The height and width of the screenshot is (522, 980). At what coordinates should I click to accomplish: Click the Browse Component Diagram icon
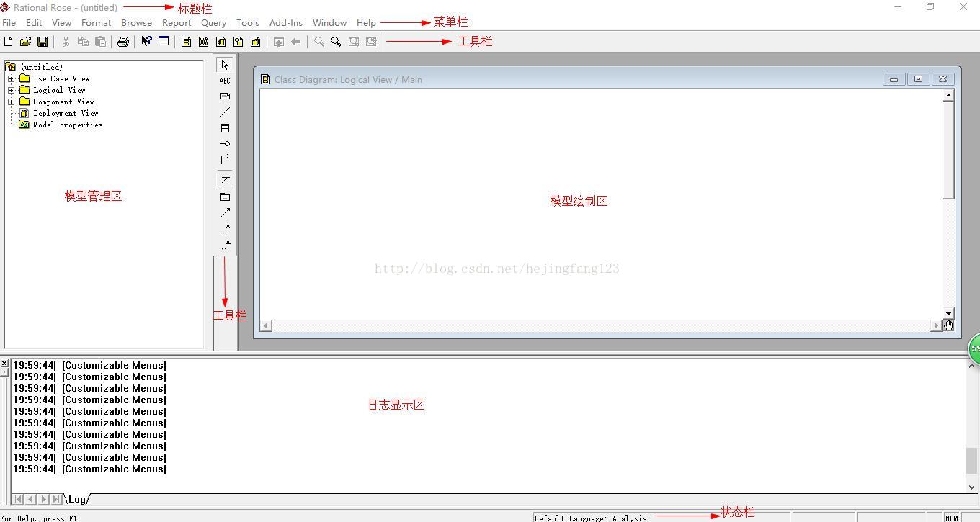tap(220, 42)
